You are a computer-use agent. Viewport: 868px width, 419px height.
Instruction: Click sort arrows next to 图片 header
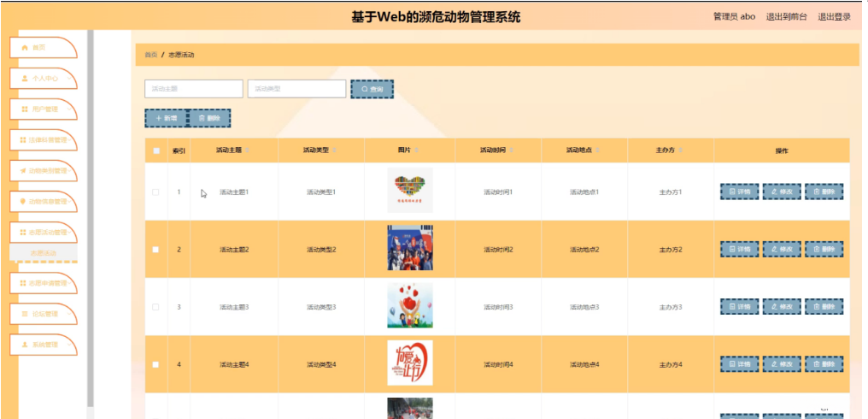pos(416,150)
